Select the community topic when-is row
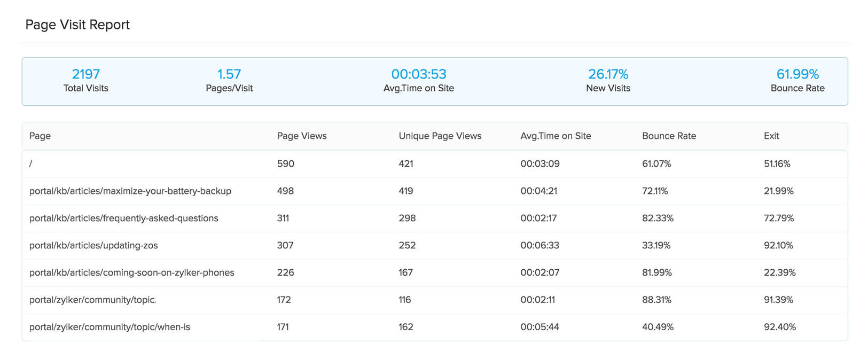Screen dimensions: 868x359 [110, 327]
